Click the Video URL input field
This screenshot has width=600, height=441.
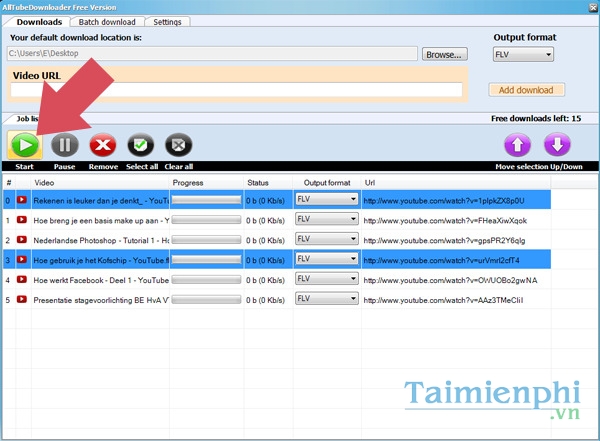tap(236, 90)
